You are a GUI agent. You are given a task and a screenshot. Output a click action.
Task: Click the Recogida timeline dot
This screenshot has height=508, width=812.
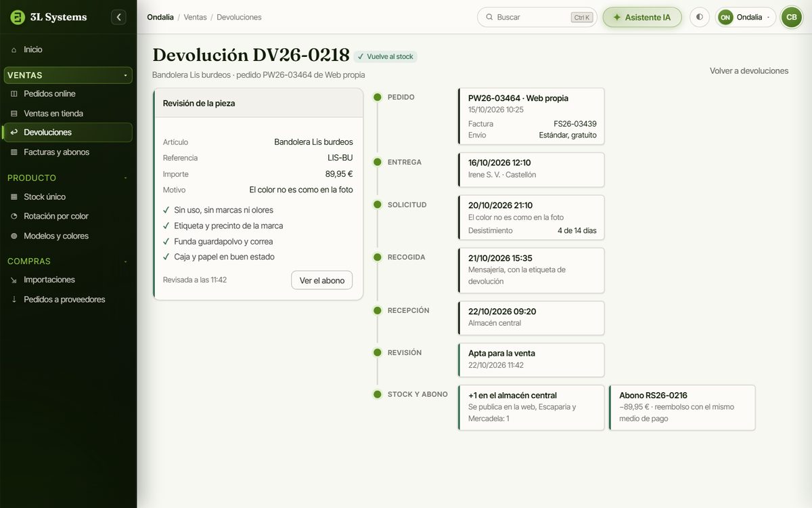(378, 257)
